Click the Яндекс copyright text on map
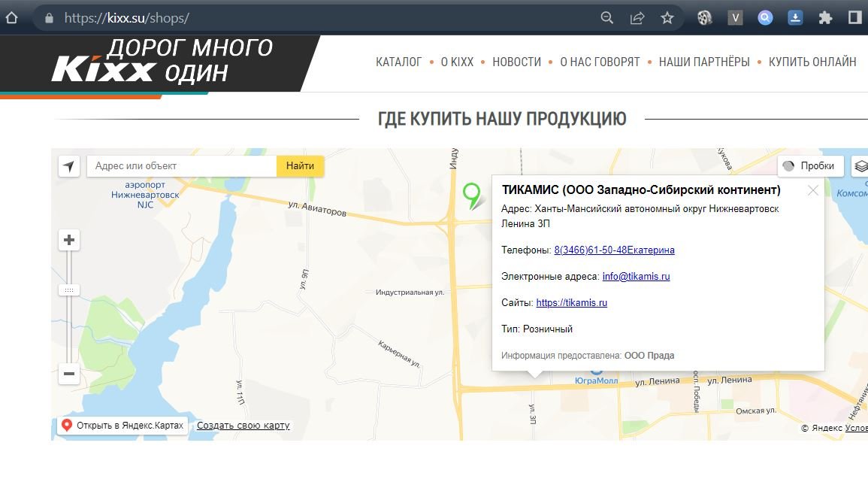The width and height of the screenshot is (868, 479). pyautogui.click(x=822, y=428)
